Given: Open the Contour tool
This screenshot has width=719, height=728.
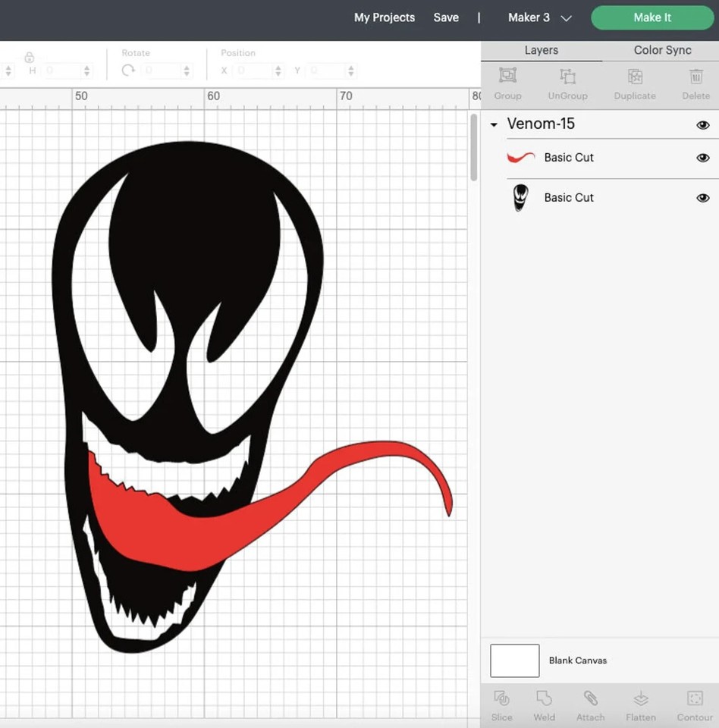Looking at the screenshot, I should [x=694, y=704].
